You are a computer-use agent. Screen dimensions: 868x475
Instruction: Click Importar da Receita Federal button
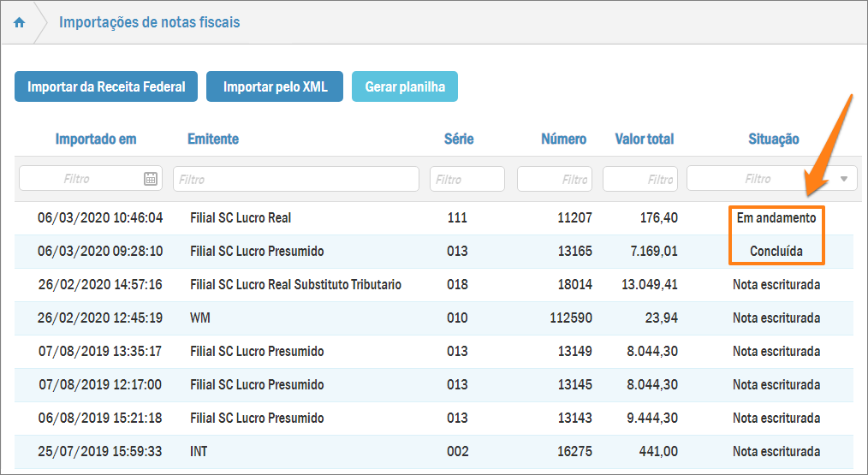click(x=106, y=86)
